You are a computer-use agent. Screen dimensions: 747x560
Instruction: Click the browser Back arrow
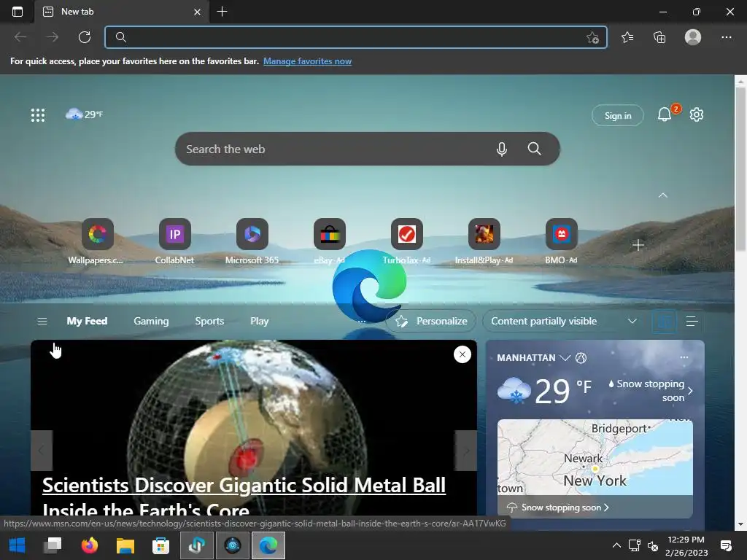(20, 37)
